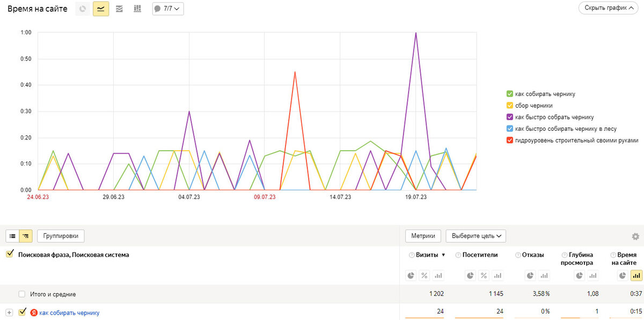Click the red peak near 09.07.23

point(295,72)
